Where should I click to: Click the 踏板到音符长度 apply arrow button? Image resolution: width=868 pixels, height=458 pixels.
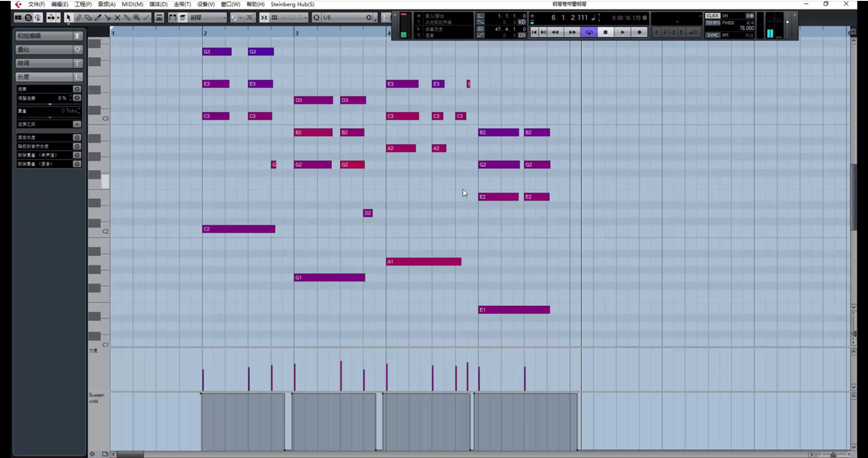click(77, 146)
